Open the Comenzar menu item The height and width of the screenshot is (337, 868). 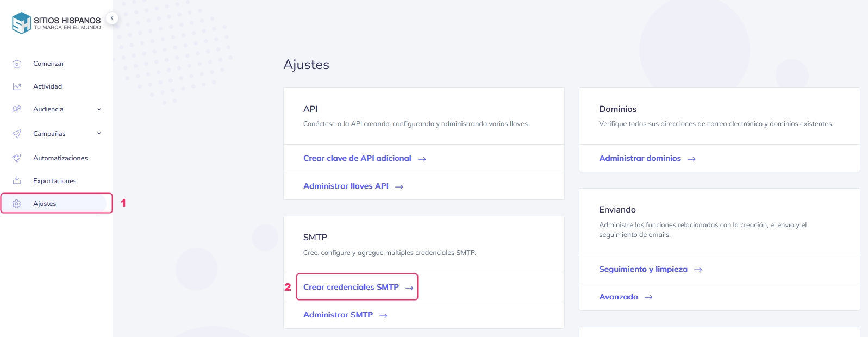click(x=48, y=64)
